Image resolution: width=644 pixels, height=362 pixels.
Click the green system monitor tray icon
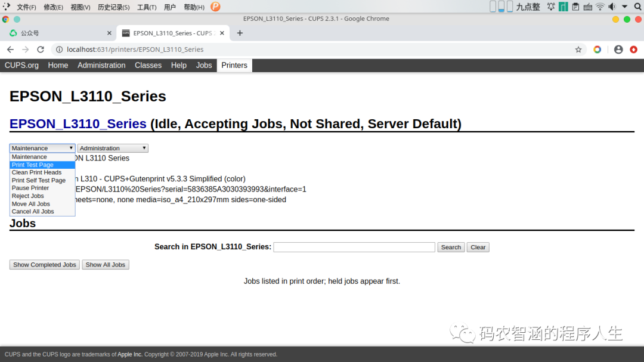(x=563, y=7)
